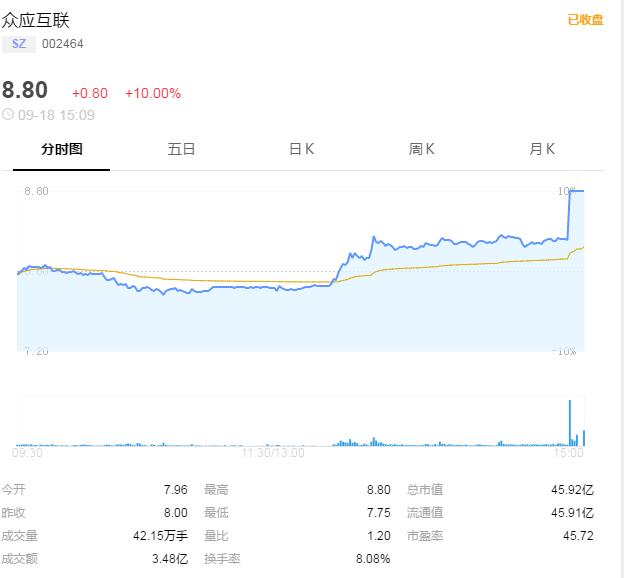This screenshot has width=624, height=578.
Task: Click the 总市值 value 45.92亿
Action: tap(572, 490)
